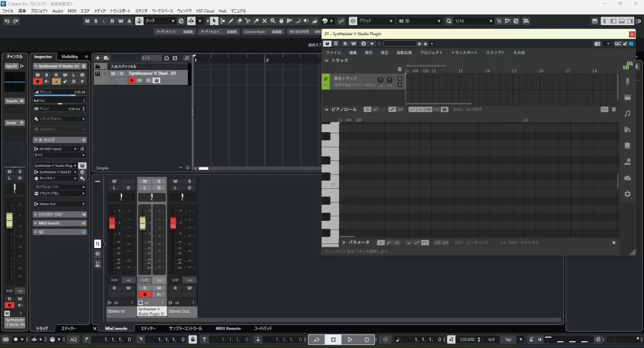Viewport: 644px width, 348px height.
Task: Collapse the トラック section in Synthesizer V
Action: pyautogui.click(x=327, y=60)
